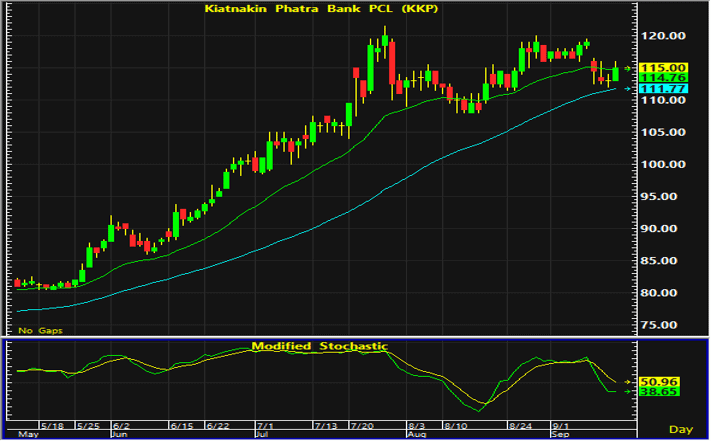Screen dimensions: 711x441
Task: Click the chart title Kiatnakin Phatra Bank PCL (KKP)
Action: coord(321,9)
